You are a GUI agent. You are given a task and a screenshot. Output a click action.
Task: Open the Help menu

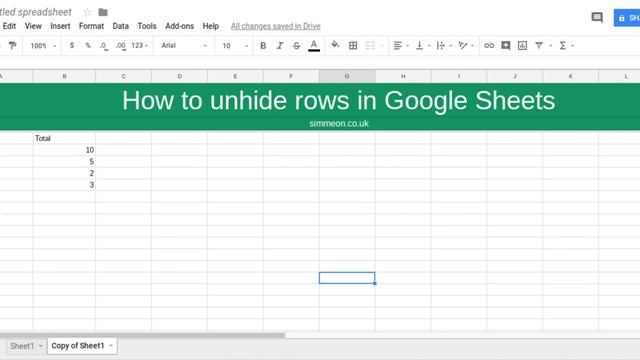(211, 26)
